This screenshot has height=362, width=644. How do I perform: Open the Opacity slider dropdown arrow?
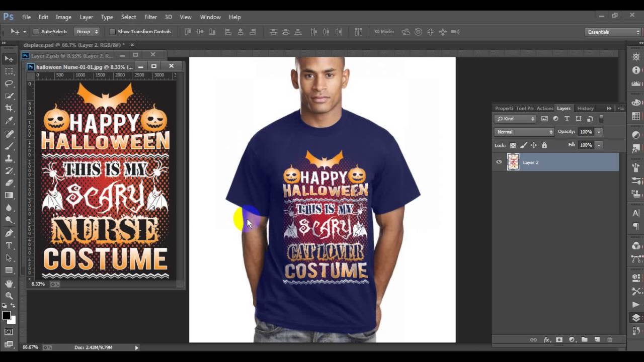[599, 132]
